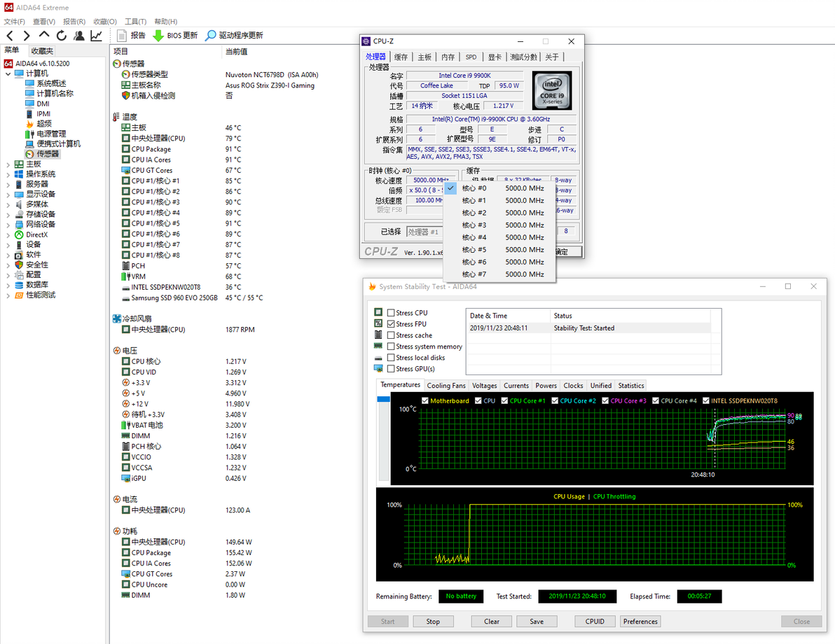Screen dimensions: 835x644
Task: Uncheck the Stress FPU checkbox
Action: (x=391, y=324)
